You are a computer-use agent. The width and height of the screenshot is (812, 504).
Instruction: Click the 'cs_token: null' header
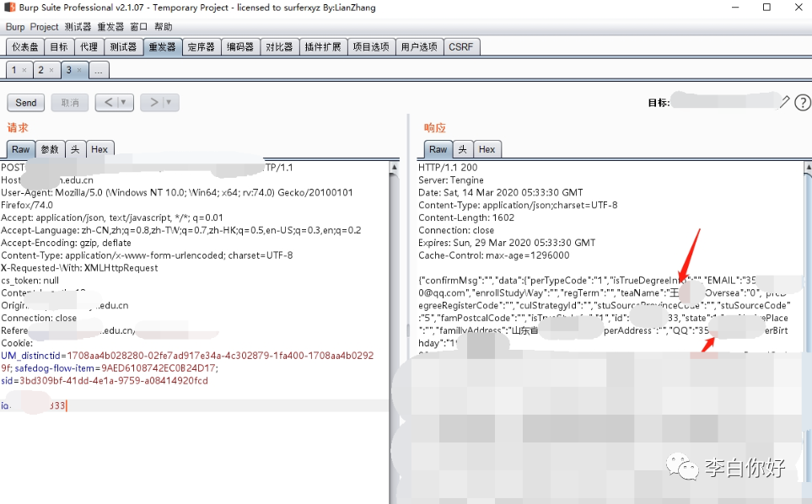(x=30, y=281)
